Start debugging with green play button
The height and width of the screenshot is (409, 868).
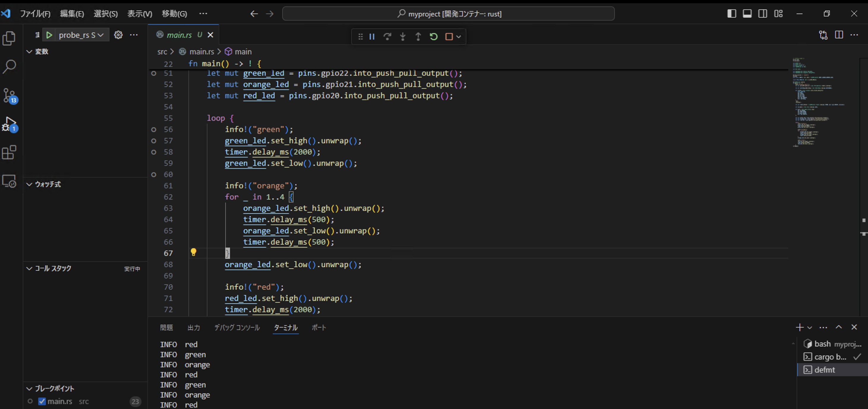click(49, 35)
